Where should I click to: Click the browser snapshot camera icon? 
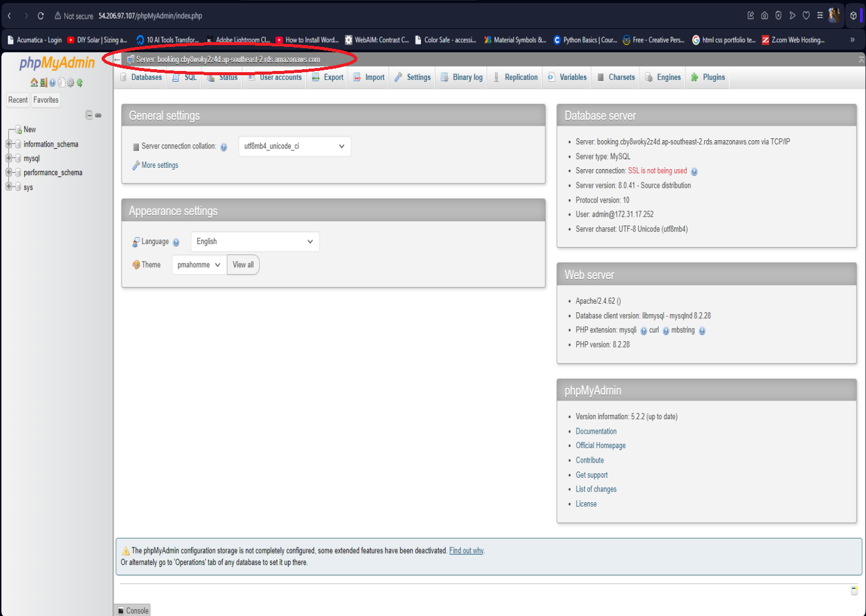764,16
